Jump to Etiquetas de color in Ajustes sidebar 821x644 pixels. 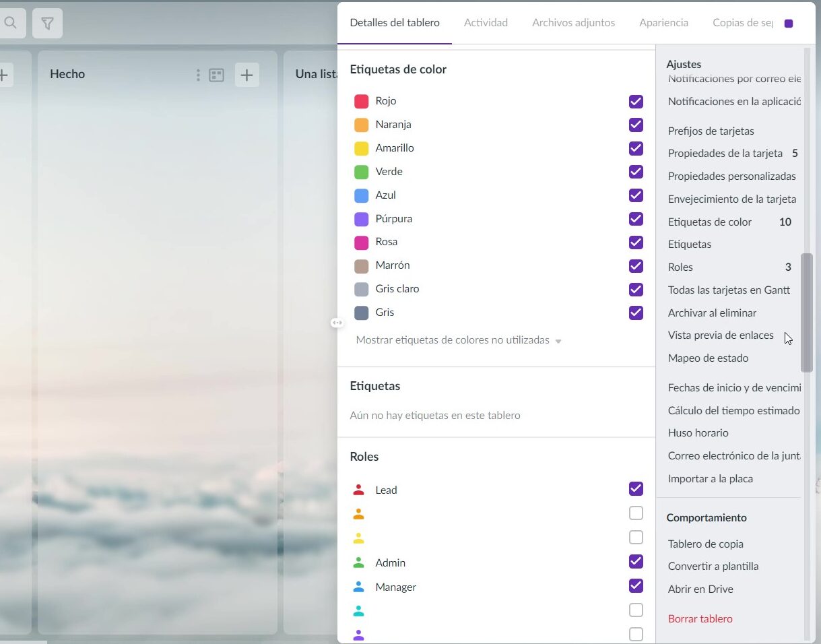710,222
